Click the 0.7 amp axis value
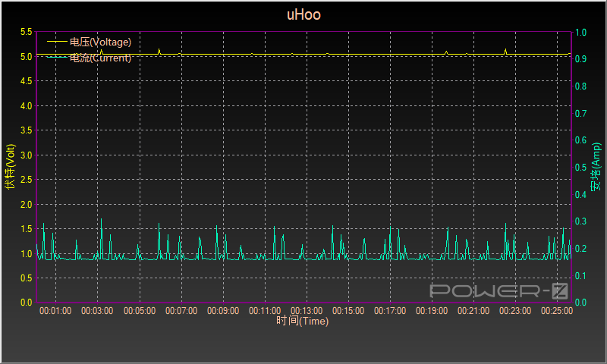607x364 pixels. 580,113
